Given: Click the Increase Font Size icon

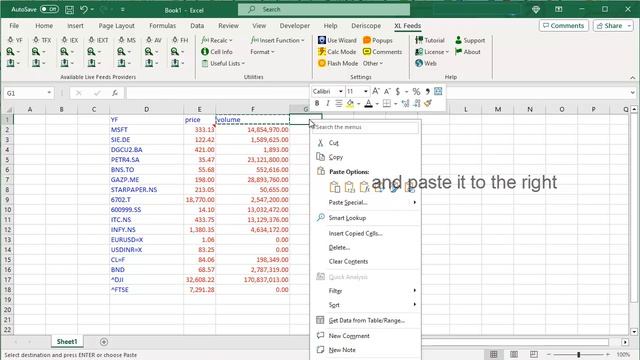Looking at the screenshot, I should (376, 91).
